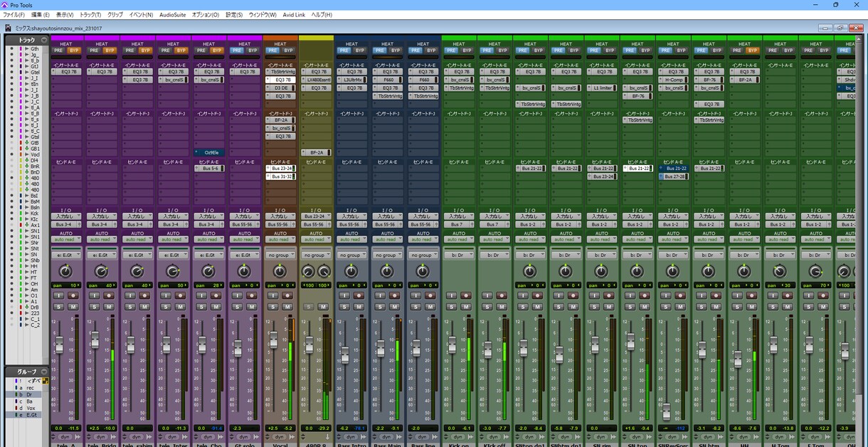Image resolution: width=868 pixels, height=447 pixels.
Task: Record-enable the tele_Cho track
Action: pyautogui.click(x=216, y=295)
